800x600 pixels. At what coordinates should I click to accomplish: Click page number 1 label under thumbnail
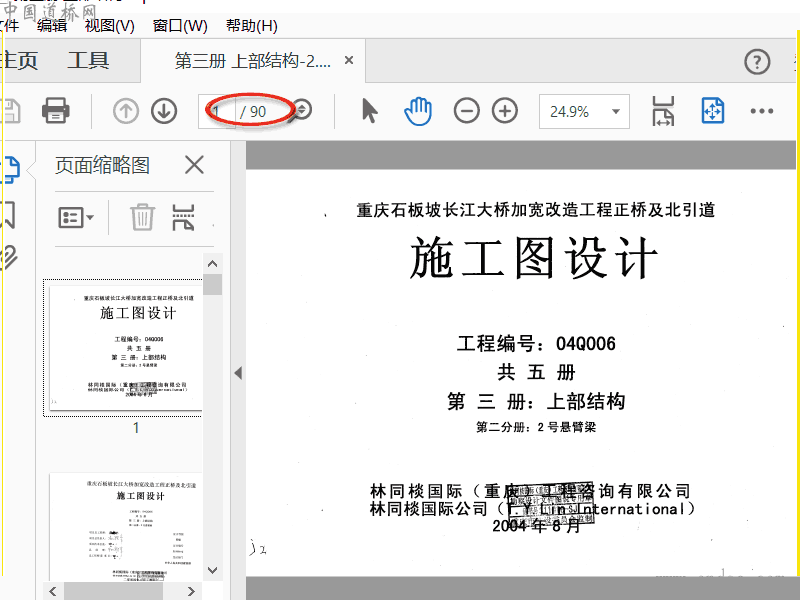136,428
